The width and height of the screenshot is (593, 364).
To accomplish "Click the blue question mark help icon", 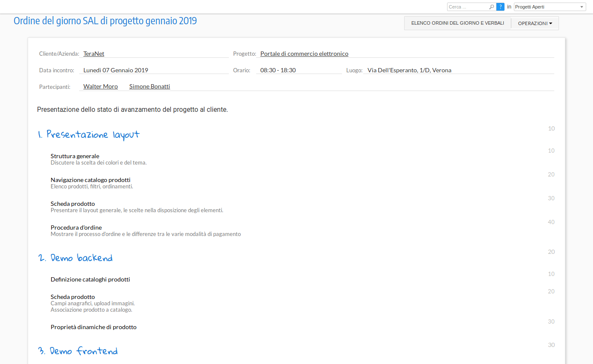I will tap(500, 7).
